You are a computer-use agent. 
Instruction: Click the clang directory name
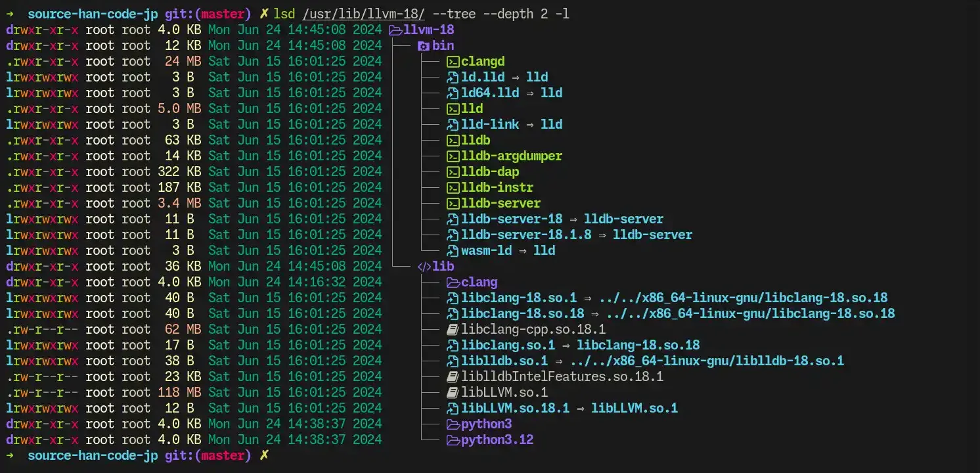(479, 282)
